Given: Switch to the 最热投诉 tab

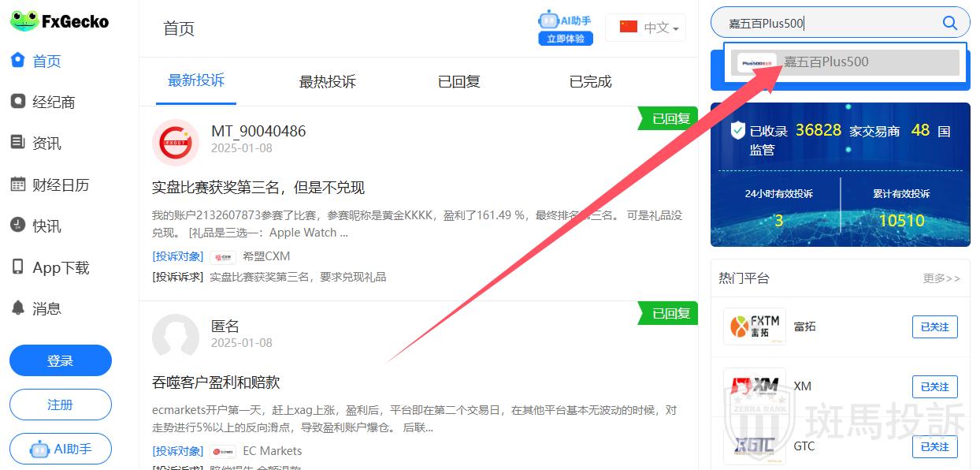Looking at the screenshot, I should point(327,82).
